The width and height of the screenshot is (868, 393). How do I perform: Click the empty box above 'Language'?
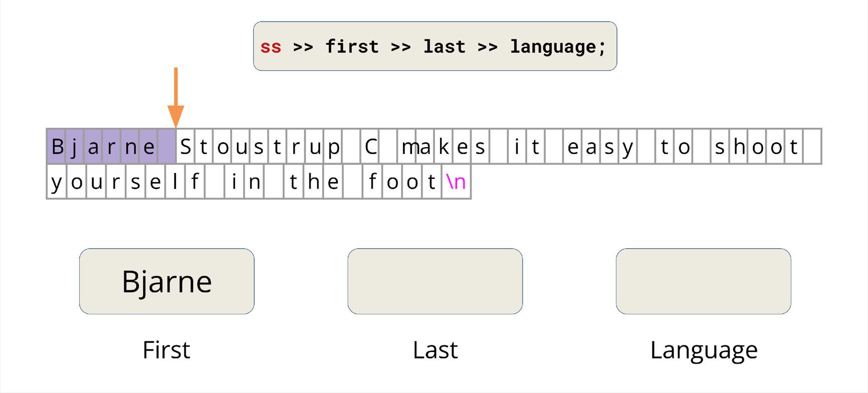703,281
